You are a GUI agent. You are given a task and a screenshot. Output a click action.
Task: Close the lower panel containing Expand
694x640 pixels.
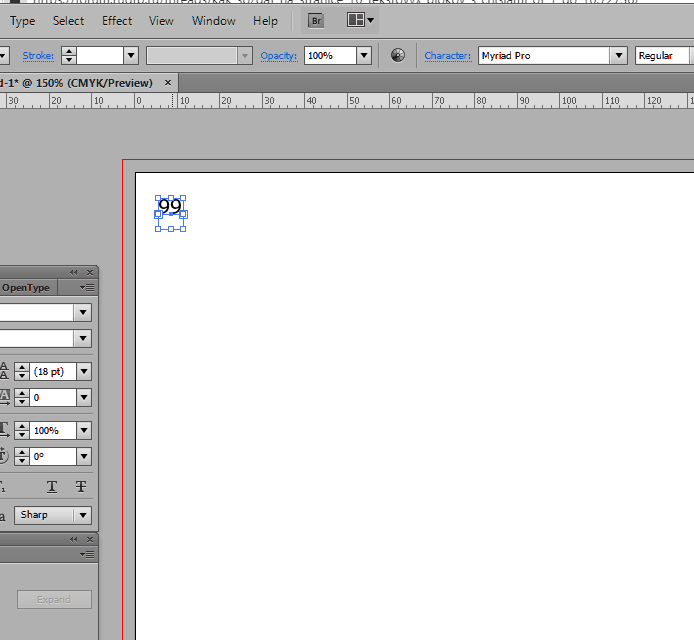90,540
